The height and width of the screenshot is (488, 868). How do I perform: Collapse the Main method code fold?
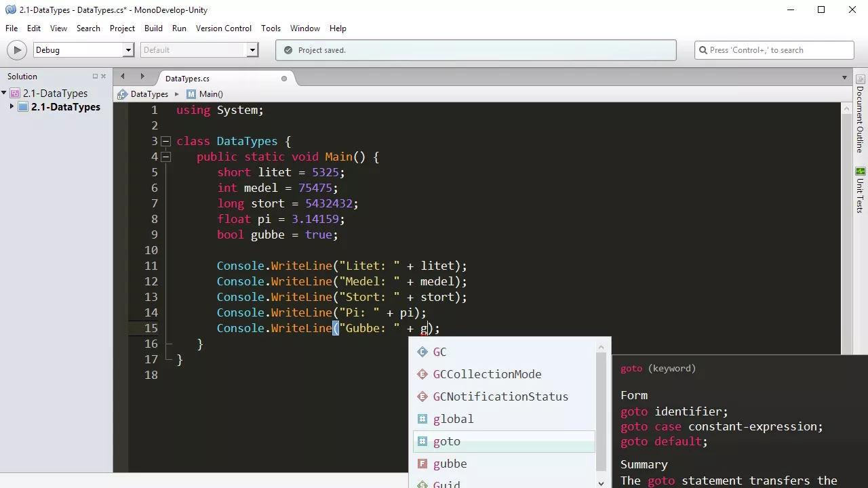pos(165,157)
